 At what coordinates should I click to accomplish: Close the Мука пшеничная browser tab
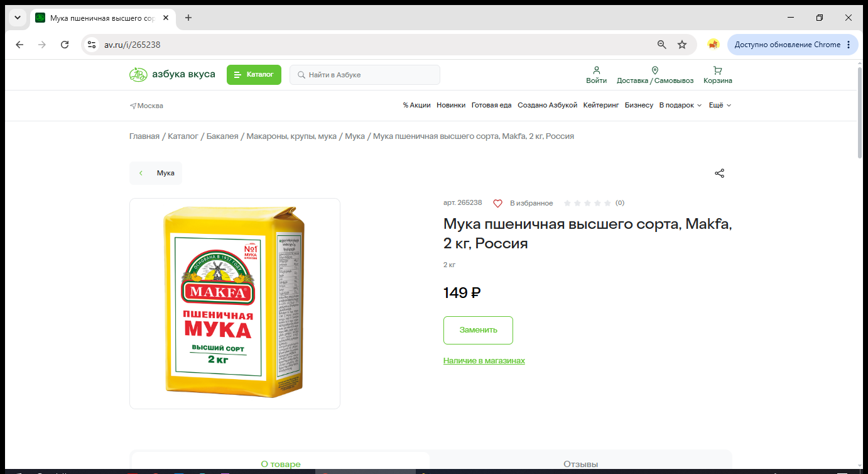[166, 18]
